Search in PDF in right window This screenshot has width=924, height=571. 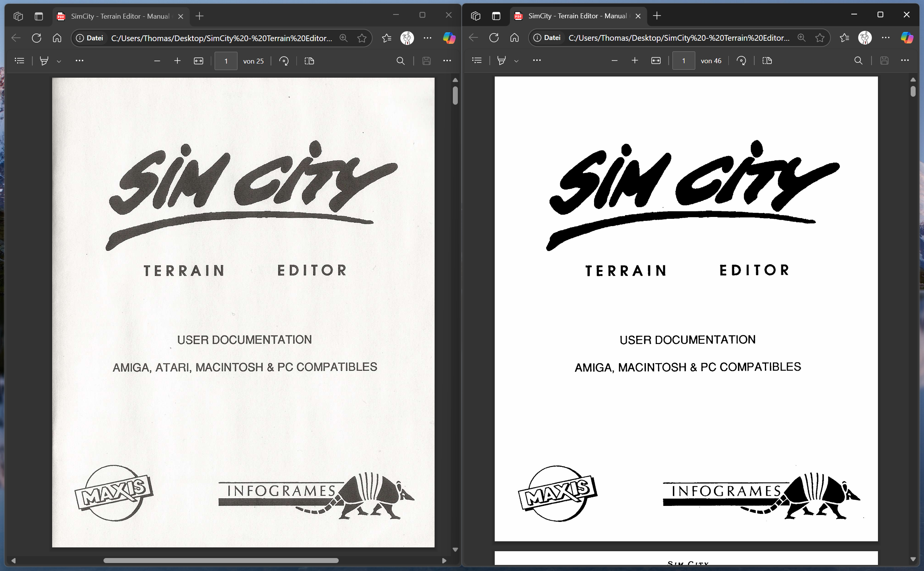(x=859, y=61)
